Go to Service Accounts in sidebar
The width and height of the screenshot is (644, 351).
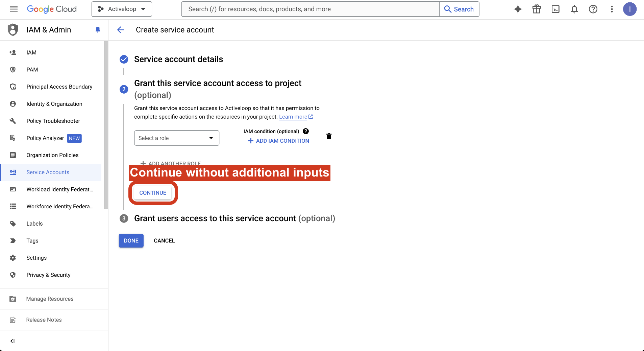click(x=48, y=172)
